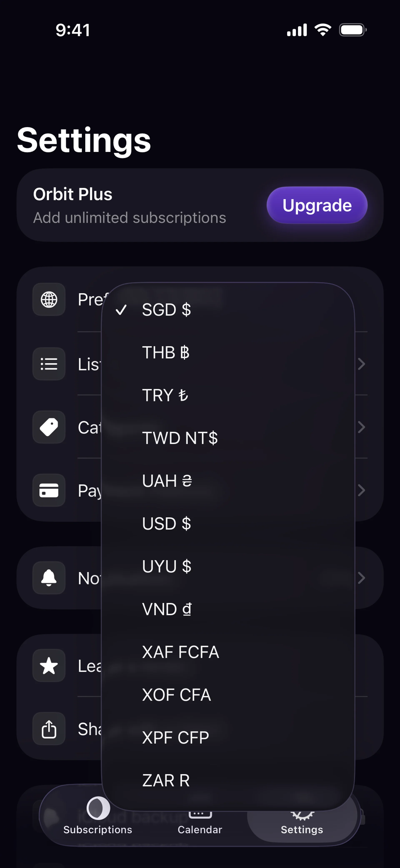Pick THB ฿ as currency

[166, 352]
